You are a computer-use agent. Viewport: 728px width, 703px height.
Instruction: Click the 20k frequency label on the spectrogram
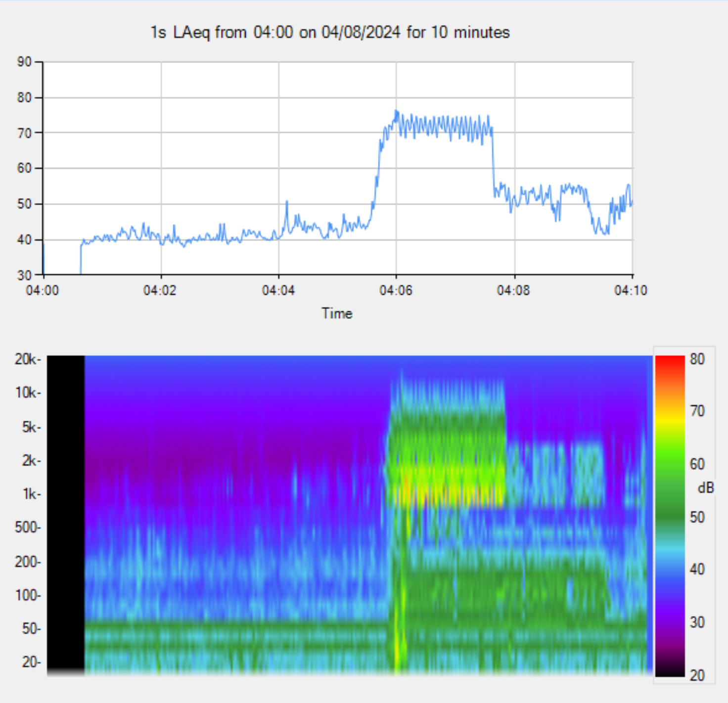[26, 359]
